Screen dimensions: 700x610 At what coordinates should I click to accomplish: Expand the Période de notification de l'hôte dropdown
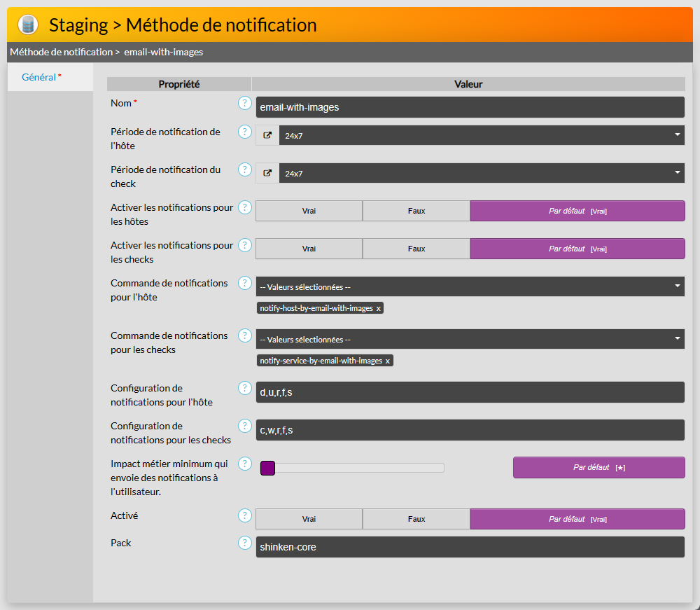[481, 135]
